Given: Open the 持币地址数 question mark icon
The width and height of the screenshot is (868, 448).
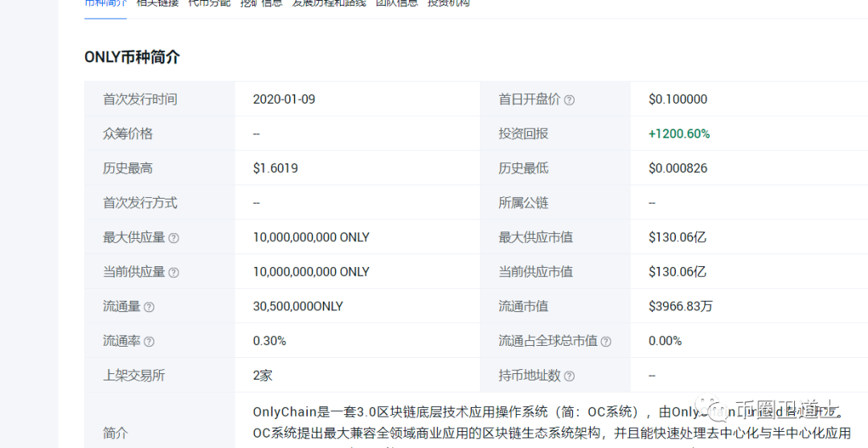Looking at the screenshot, I should click(x=569, y=376).
